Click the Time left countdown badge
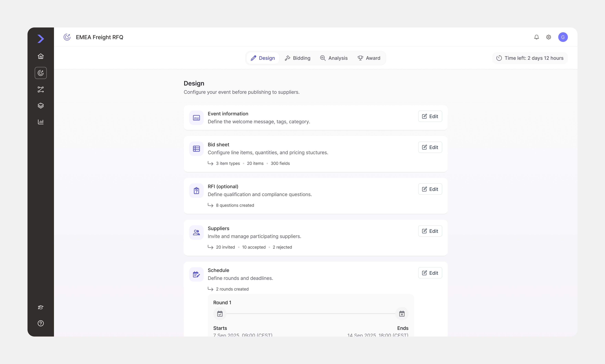Viewport: 605px width, 364px height. coord(530,58)
